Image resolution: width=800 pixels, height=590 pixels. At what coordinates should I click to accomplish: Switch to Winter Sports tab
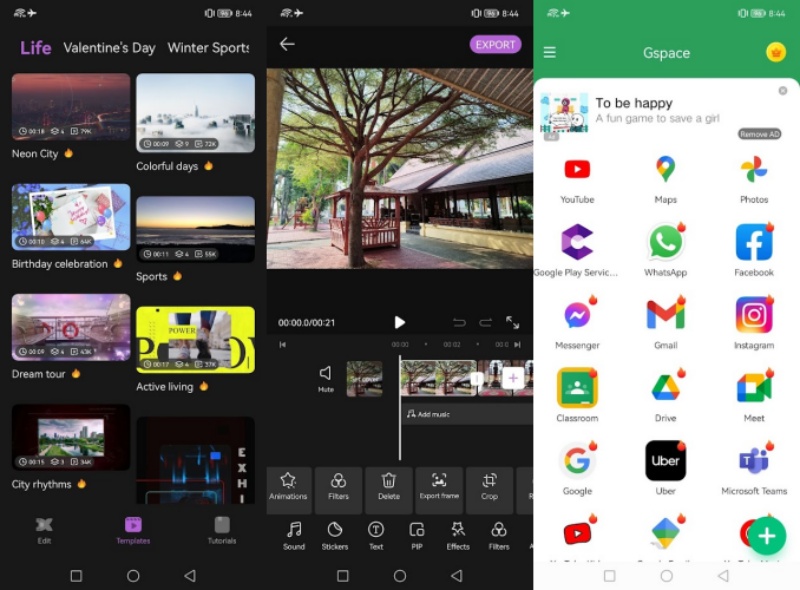209,48
